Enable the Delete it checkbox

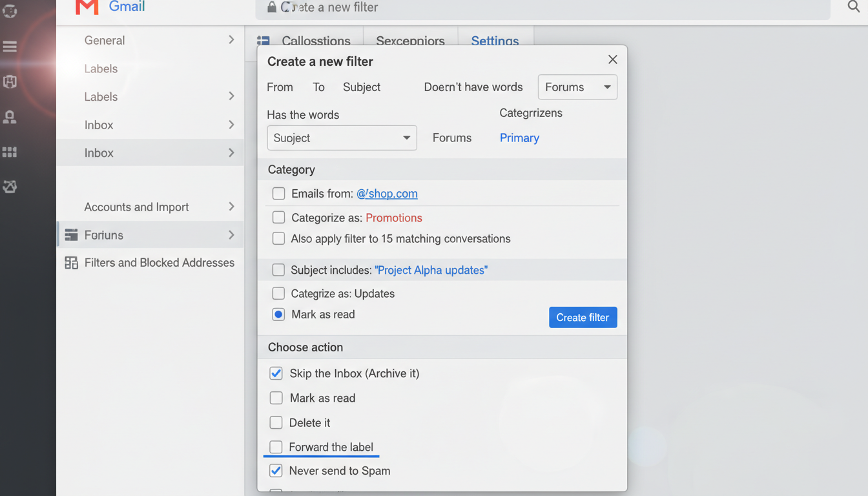[x=276, y=422]
